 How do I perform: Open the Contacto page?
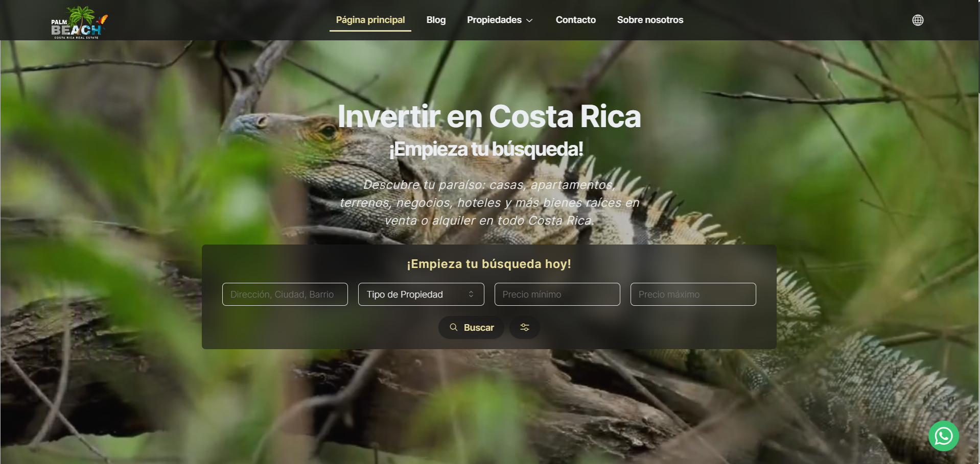pos(576,20)
